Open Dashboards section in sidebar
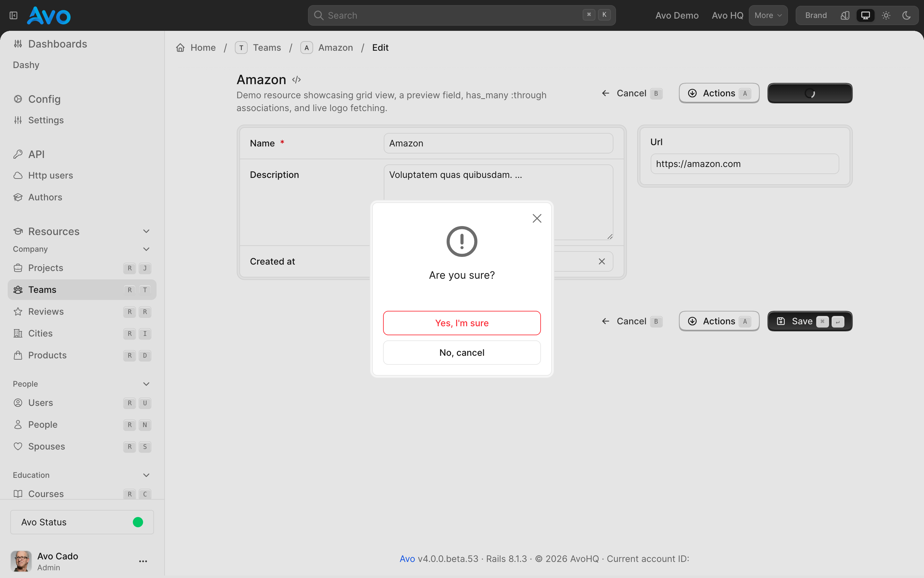 (x=57, y=44)
